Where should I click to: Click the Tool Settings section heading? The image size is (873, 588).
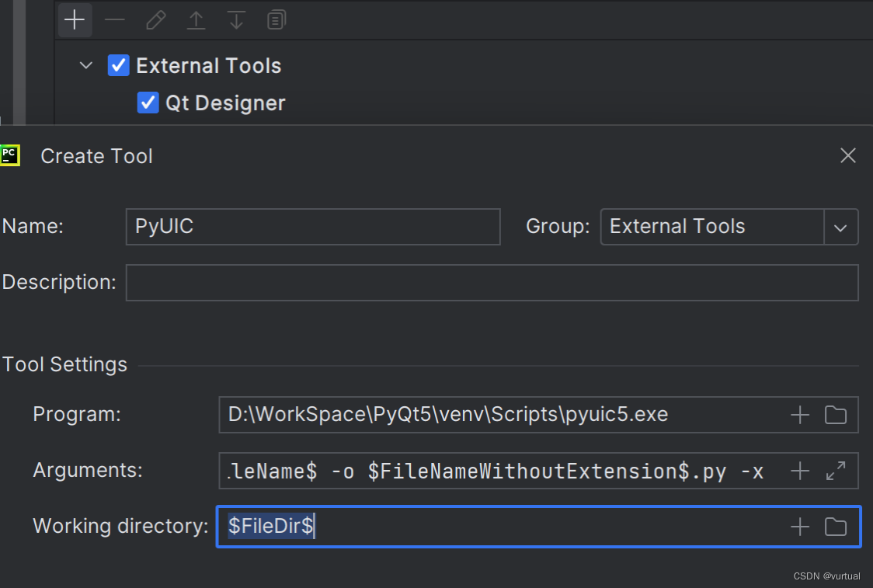(64, 364)
